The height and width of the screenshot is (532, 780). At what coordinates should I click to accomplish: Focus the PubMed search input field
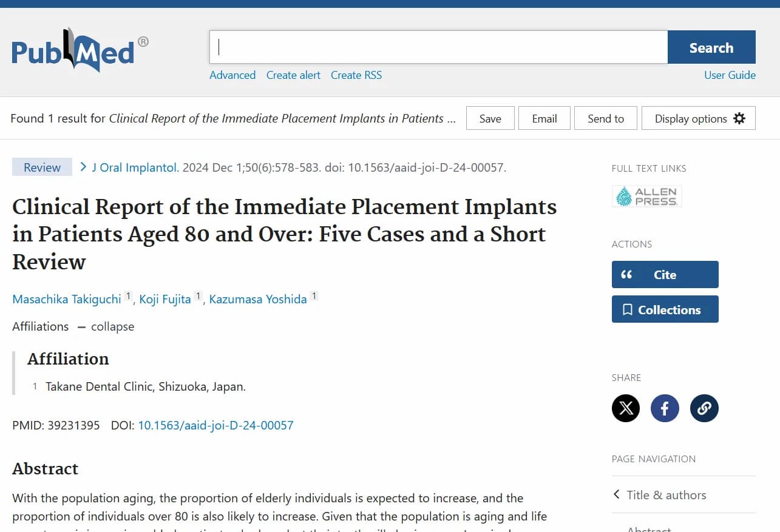point(438,47)
